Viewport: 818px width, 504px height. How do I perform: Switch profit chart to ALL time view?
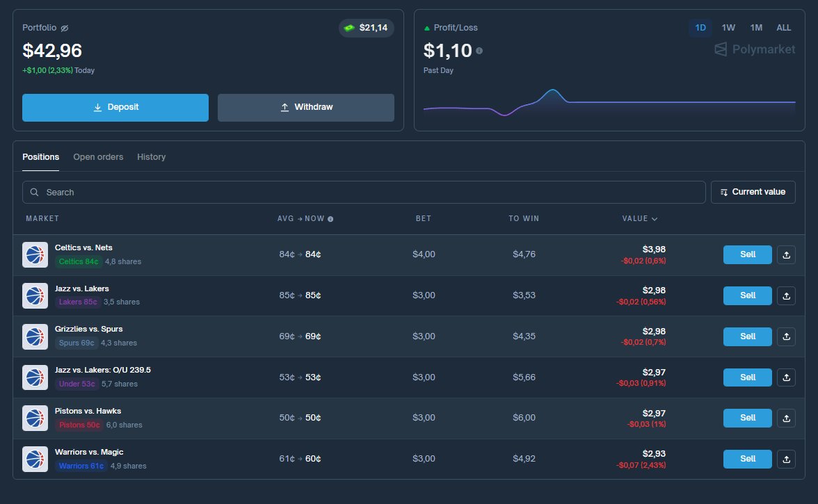click(x=784, y=28)
